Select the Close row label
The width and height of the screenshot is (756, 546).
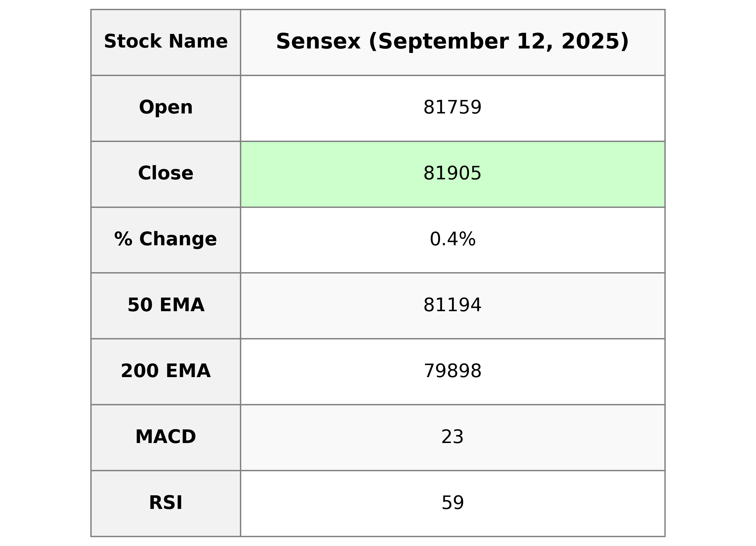point(166,173)
